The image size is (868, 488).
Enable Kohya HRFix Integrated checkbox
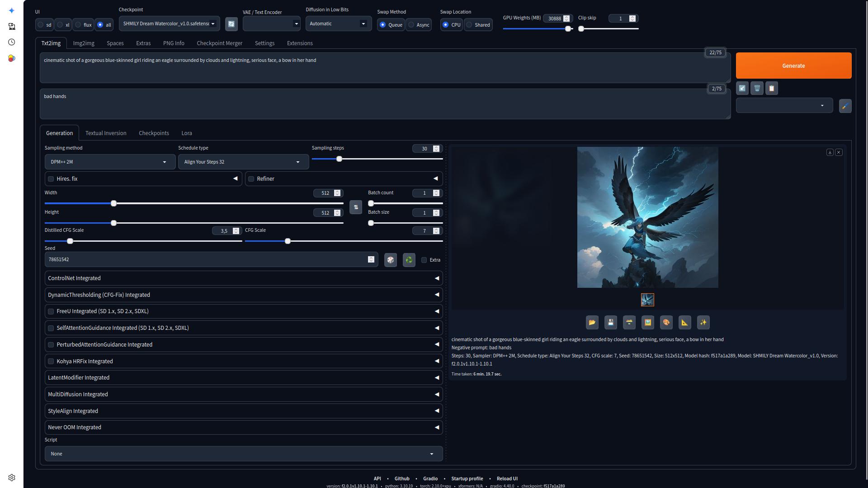pyautogui.click(x=51, y=361)
